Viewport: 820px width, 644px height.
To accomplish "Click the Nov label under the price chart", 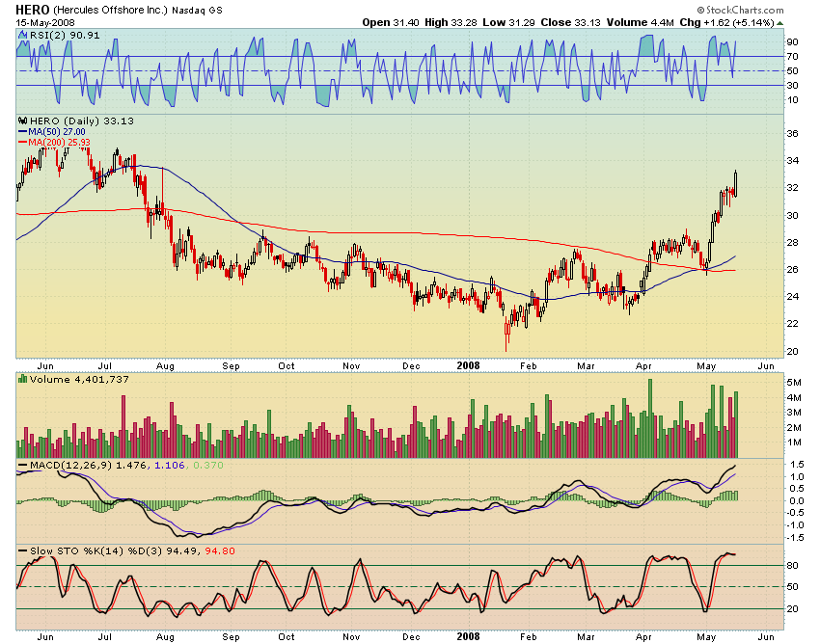I will (351, 366).
